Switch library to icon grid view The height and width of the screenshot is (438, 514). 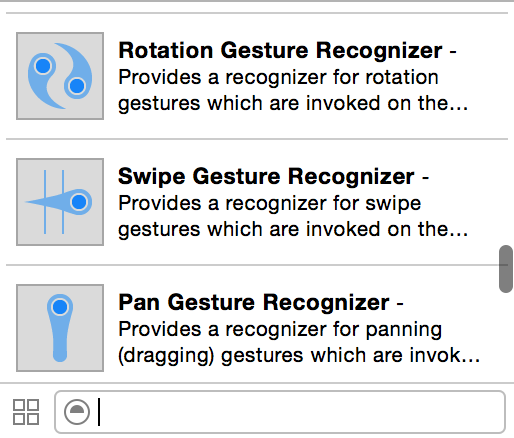tap(26, 412)
